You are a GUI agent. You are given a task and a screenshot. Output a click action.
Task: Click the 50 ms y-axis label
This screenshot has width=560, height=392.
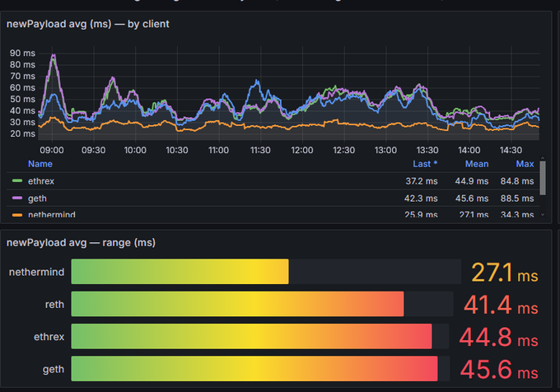(22, 99)
